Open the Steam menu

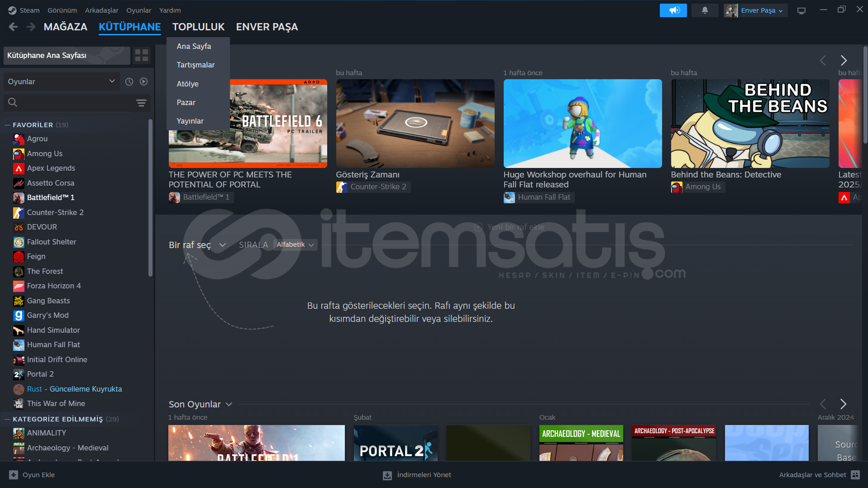(29, 10)
